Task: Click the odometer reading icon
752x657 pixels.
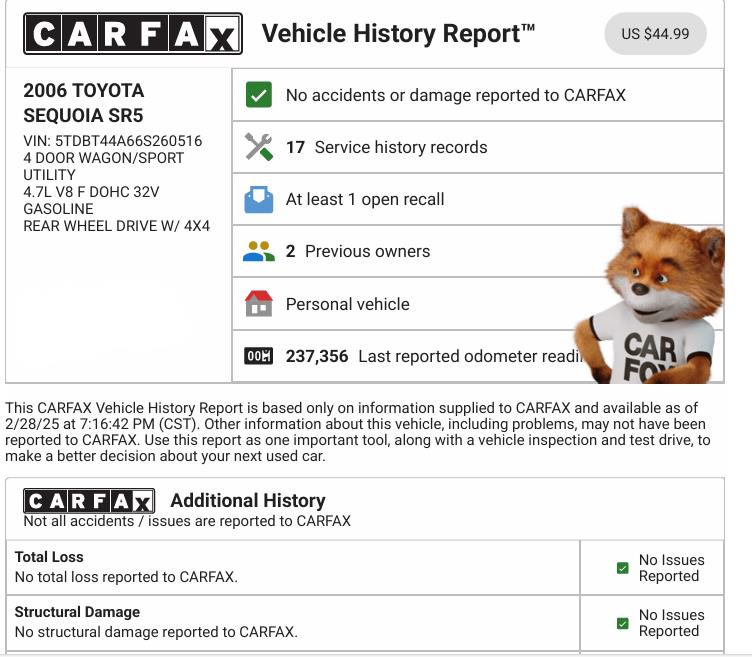Action: [x=259, y=356]
